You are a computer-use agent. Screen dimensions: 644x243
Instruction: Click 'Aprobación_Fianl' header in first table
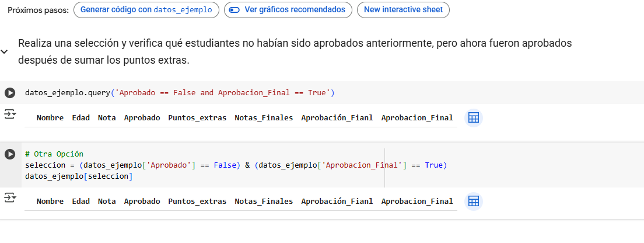coord(337,118)
